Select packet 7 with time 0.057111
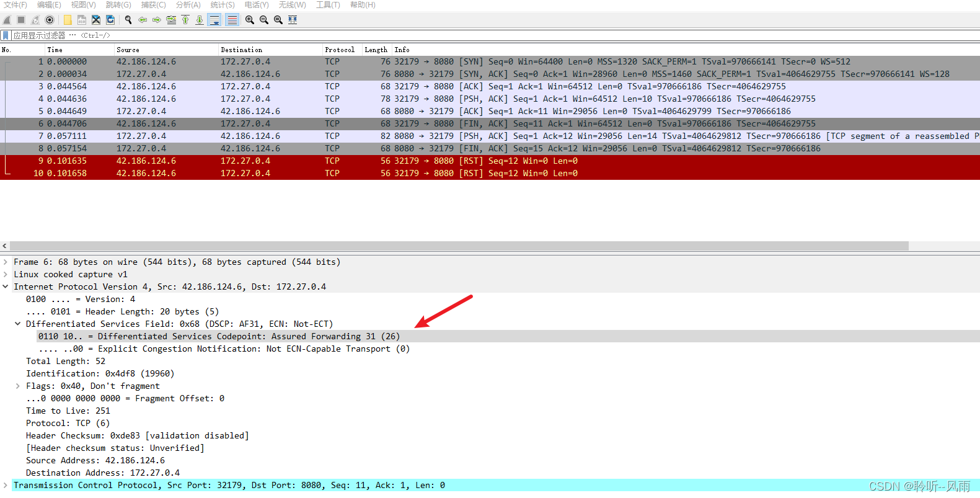Image resolution: width=980 pixels, height=498 pixels. pos(490,136)
